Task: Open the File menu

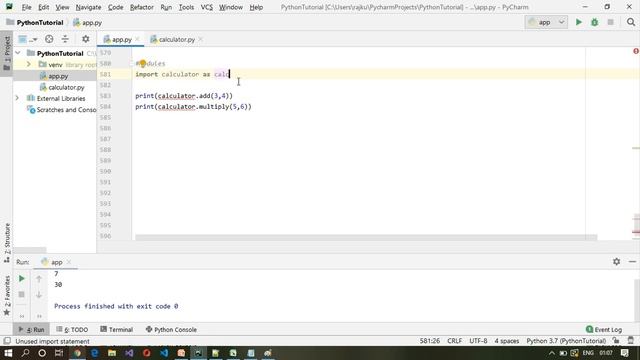Action: click(26, 7)
